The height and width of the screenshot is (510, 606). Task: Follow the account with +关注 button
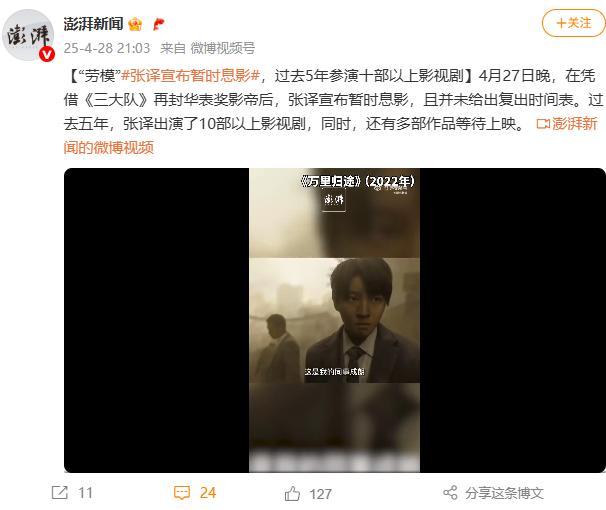point(574,23)
